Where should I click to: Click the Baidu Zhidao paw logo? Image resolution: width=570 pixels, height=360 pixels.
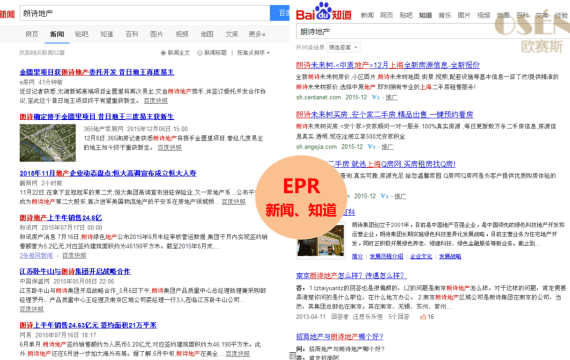tap(324, 11)
